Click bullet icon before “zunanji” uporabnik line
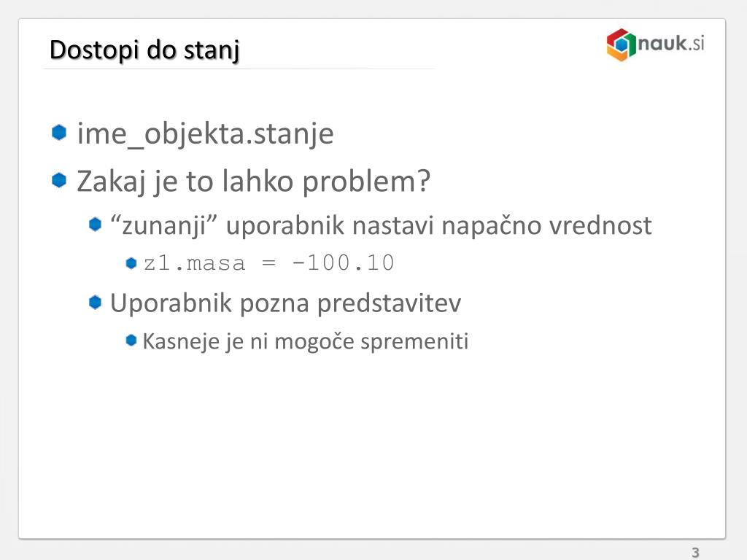The image size is (747, 560). pos(96,225)
